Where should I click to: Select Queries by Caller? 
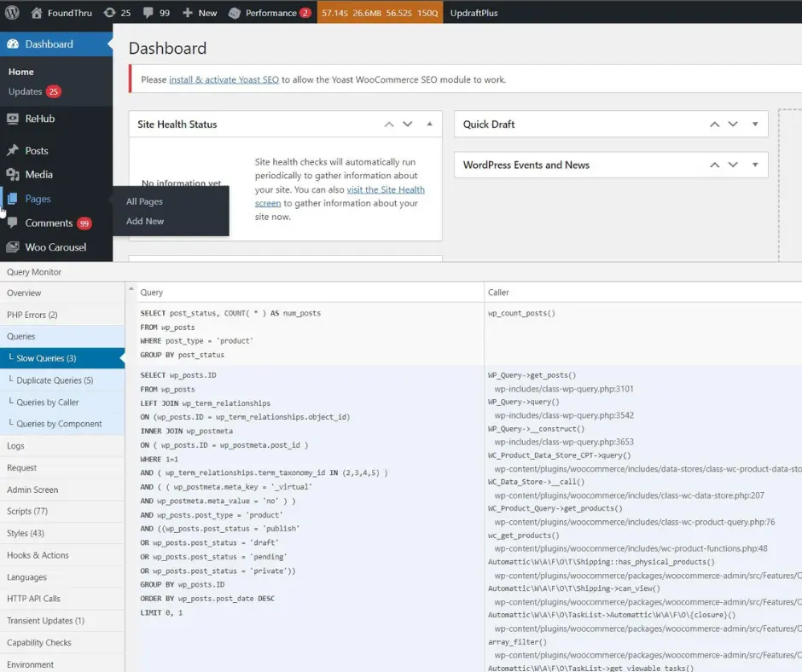point(62,403)
